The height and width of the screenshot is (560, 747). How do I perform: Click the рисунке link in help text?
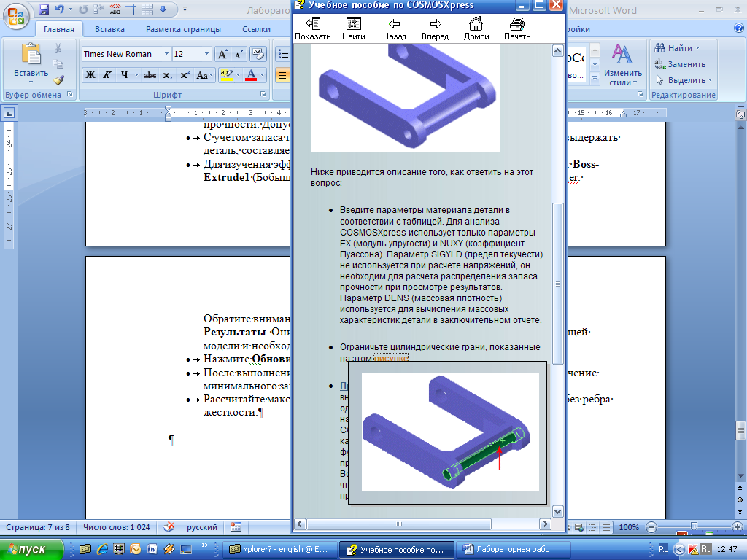[391, 358]
